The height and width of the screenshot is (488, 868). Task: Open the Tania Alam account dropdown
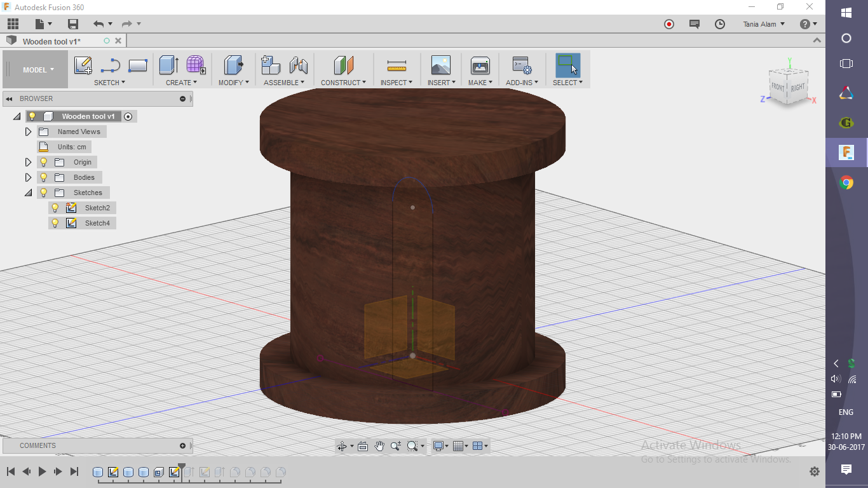coord(764,24)
